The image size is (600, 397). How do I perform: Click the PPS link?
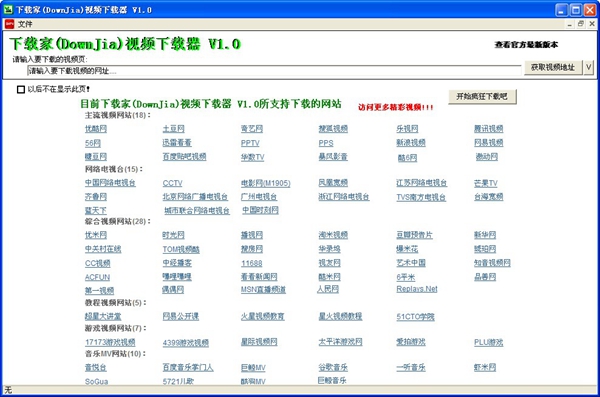[326, 143]
